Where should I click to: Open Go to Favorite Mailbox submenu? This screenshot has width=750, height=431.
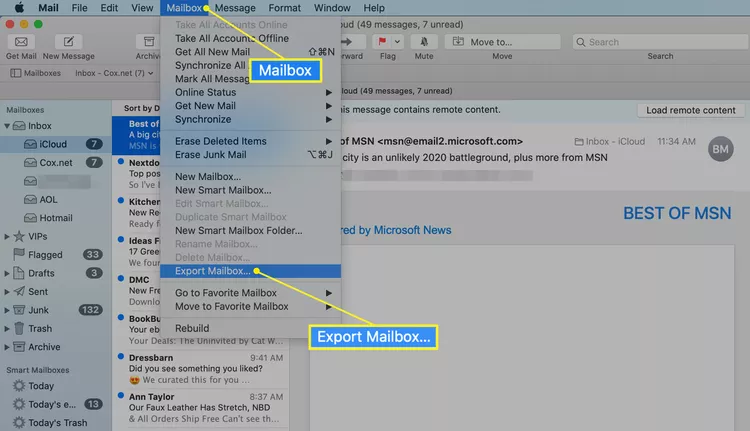click(x=250, y=293)
